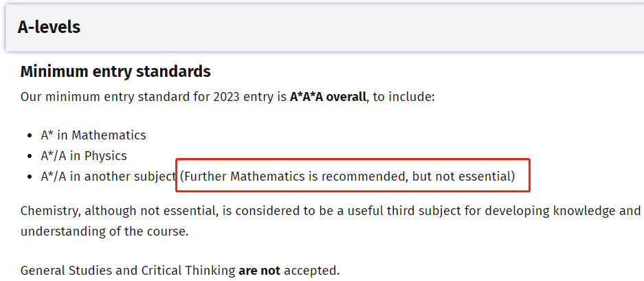Click the 'A*/A in another subject' text

tap(109, 177)
